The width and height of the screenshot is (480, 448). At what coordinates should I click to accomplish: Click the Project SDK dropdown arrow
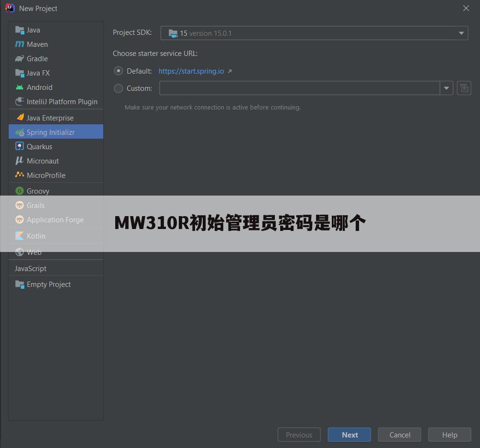461,33
